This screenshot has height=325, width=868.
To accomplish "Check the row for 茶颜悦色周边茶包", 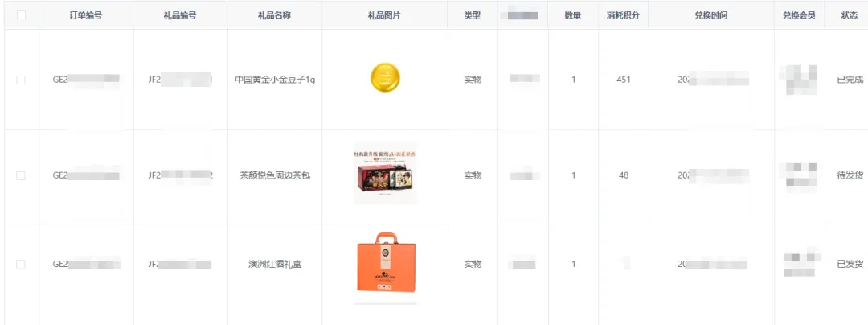I will coord(21,175).
